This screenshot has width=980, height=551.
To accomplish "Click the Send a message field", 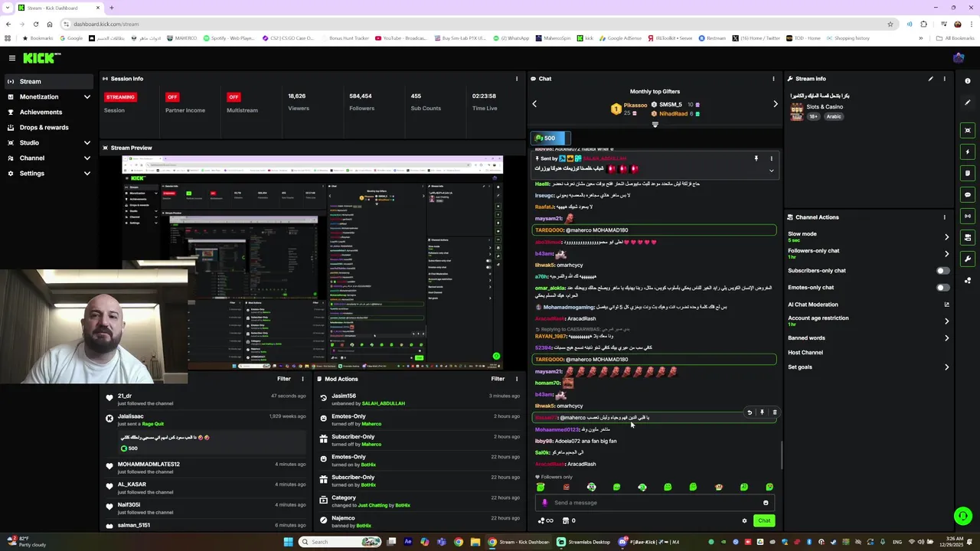I will coord(655,503).
